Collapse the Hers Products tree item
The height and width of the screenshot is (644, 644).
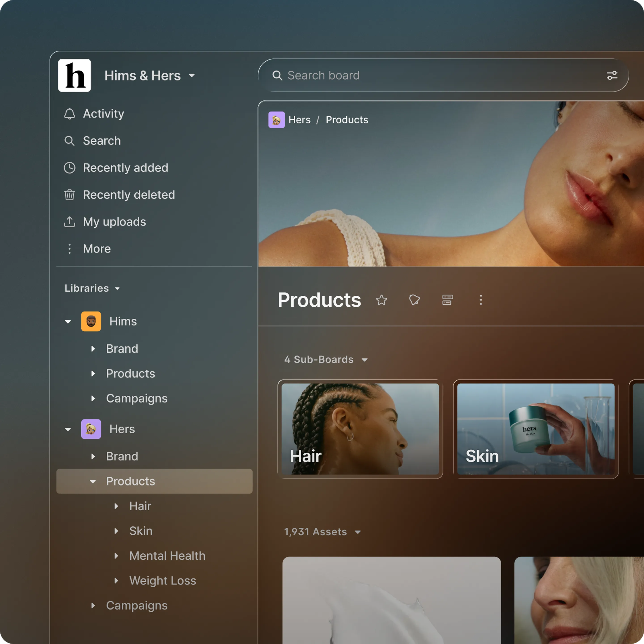pyautogui.click(x=93, y=481)
